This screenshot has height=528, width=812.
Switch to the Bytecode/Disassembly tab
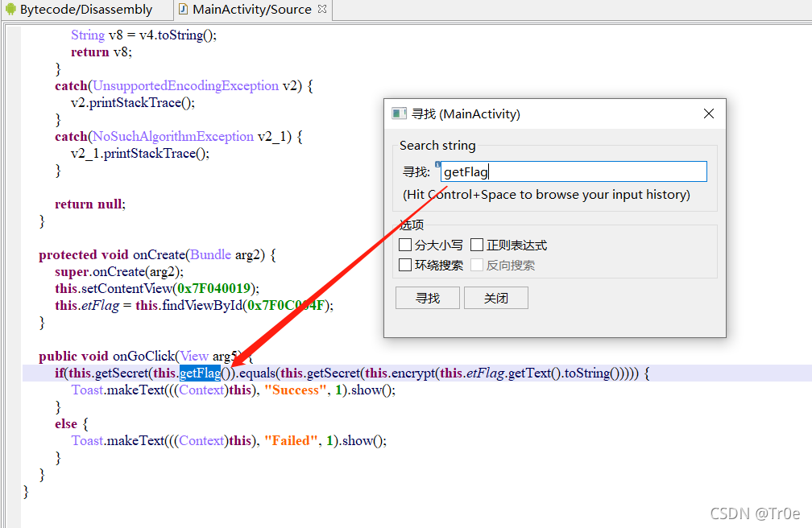86,10
